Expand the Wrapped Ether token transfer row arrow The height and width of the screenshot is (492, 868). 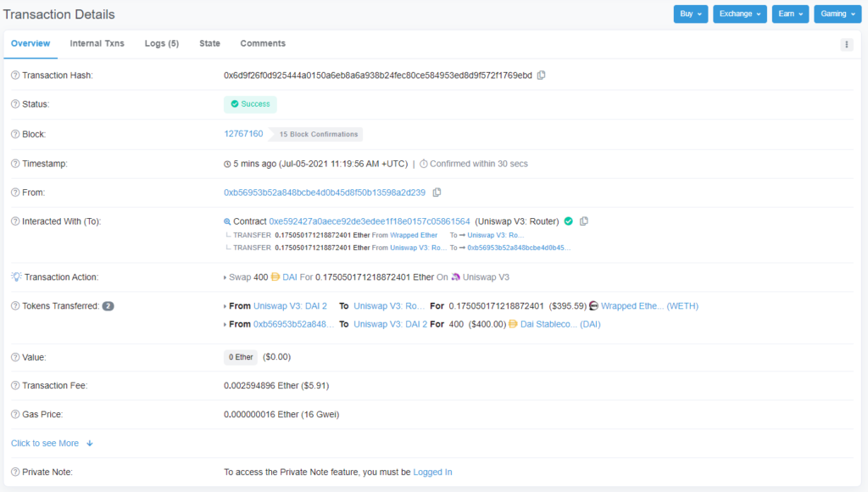pos(225,306)
